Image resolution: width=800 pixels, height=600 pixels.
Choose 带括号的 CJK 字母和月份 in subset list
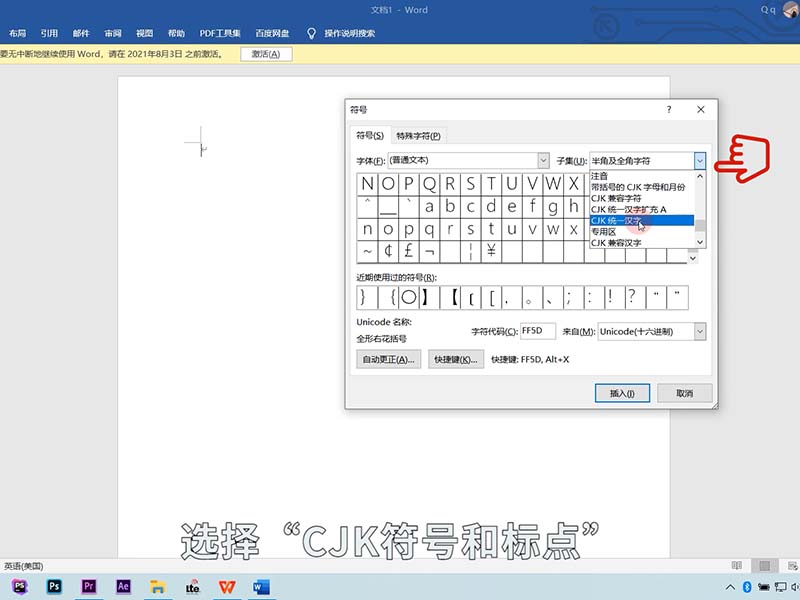[642, 187]
